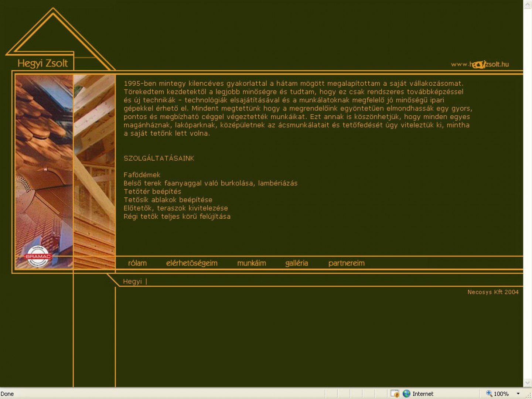Click the Hegyi Zsolt site title
The image size is (532, 399).
click(42, 63)
